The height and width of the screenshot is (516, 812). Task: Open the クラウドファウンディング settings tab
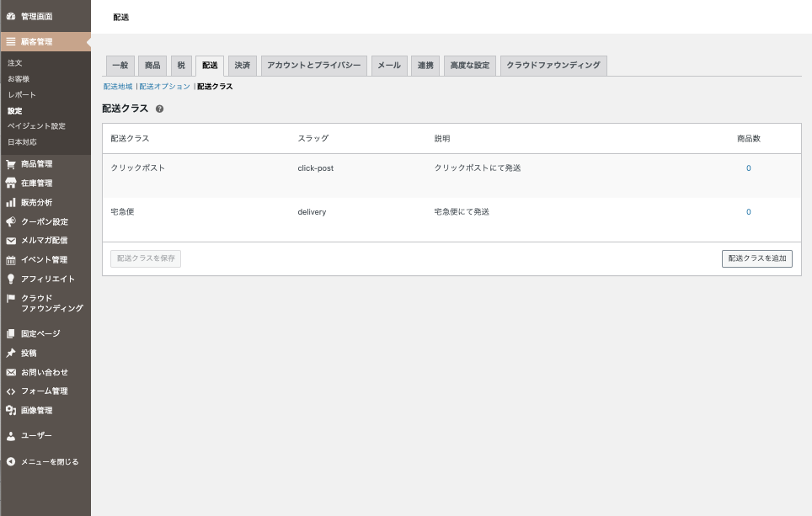point(553,66)
